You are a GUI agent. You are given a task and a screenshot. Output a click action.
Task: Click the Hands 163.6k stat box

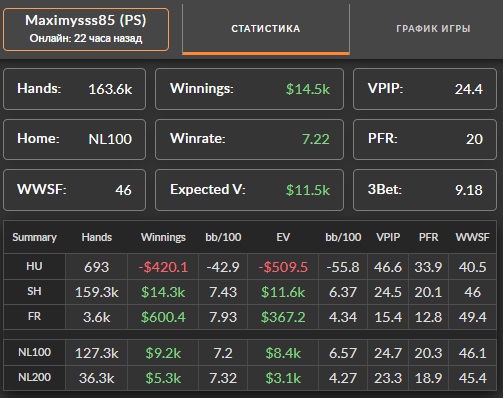point(74,89)
